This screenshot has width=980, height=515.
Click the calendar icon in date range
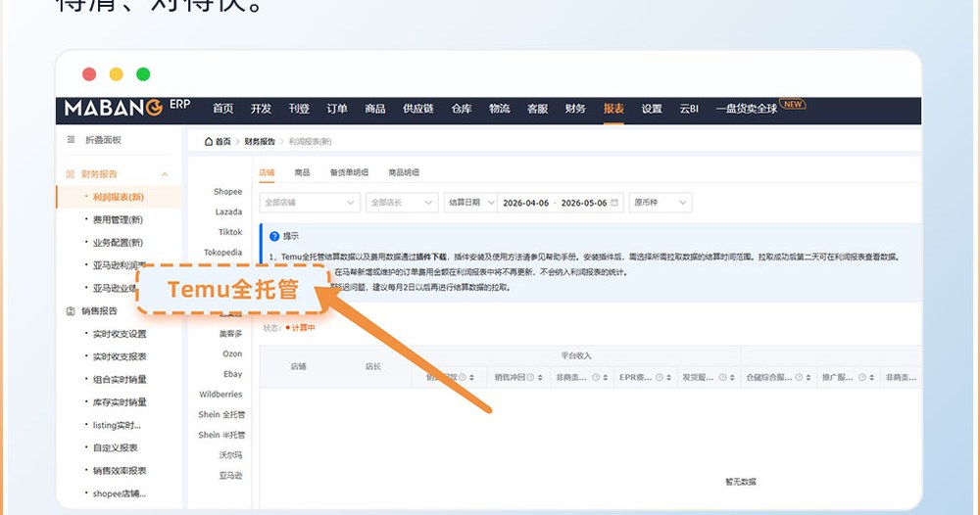point(614,203)
